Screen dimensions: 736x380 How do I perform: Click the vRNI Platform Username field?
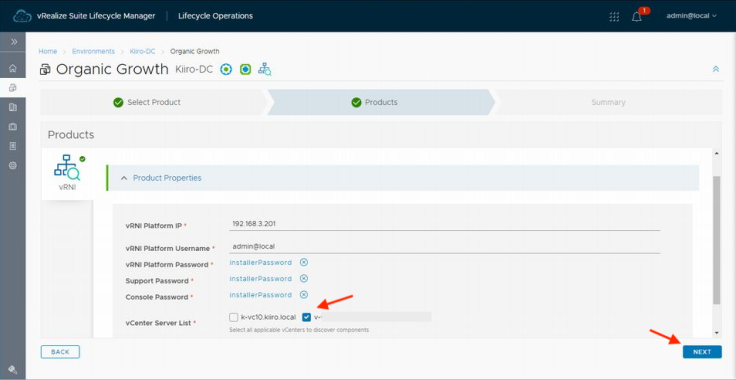click(445, 246)
